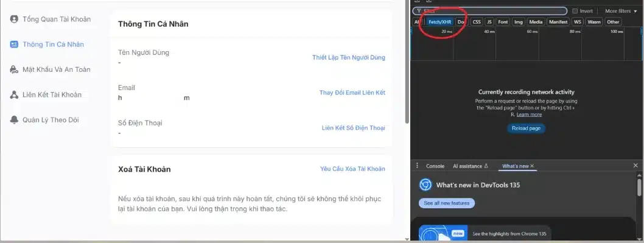This screenshot has height=243, width=644.
Task: Select the Font filter chip
Action: pos(503,22)
